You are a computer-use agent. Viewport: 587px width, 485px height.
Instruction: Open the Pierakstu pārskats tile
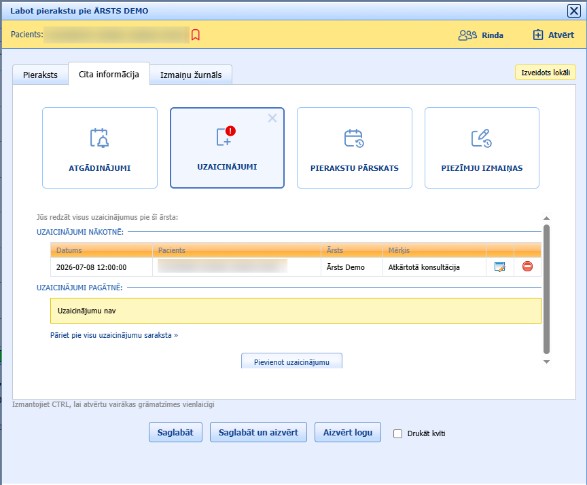[x=355, y=148]
